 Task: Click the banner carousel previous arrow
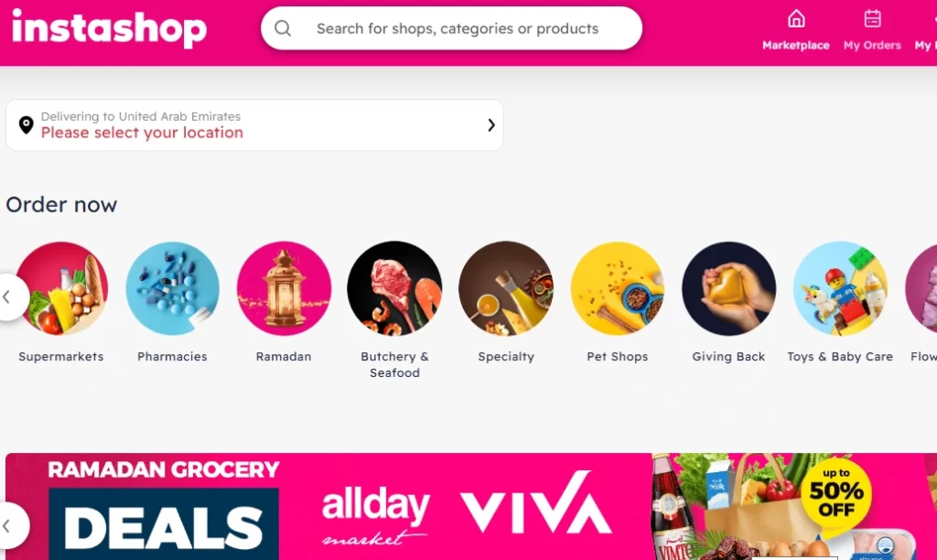[8, 526]
